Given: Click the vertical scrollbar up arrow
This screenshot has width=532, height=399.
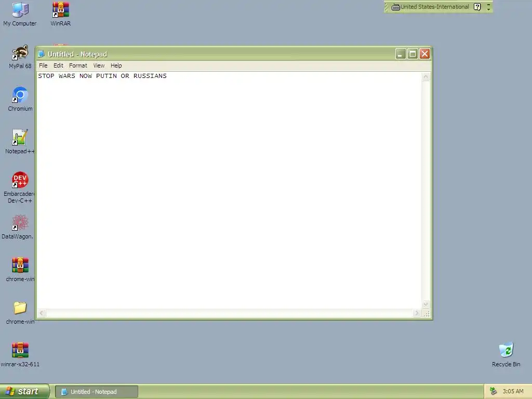Looking at the screenshot, I should point(426,77).
